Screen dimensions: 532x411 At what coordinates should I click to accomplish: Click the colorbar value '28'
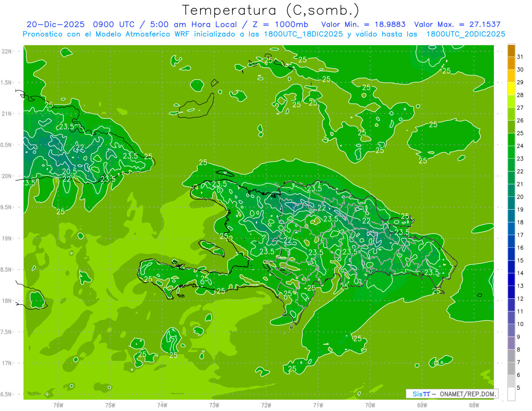coord(520,95)
